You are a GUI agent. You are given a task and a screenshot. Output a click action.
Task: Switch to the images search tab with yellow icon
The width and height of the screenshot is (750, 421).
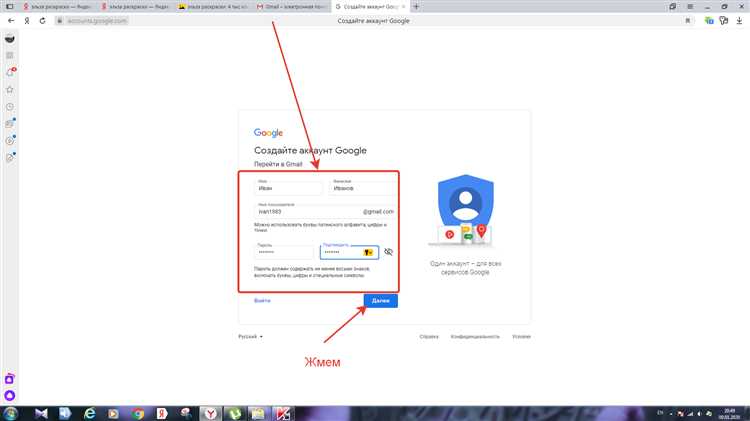tap(213, 7)
